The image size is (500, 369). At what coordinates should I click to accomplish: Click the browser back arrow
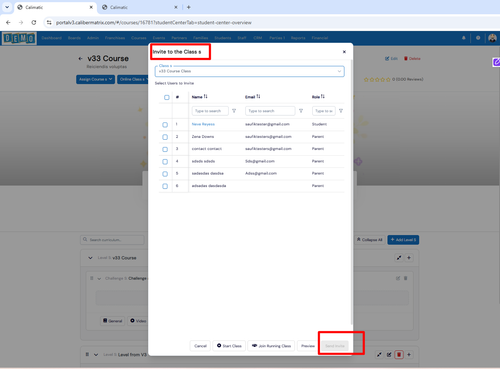(8, 22)
